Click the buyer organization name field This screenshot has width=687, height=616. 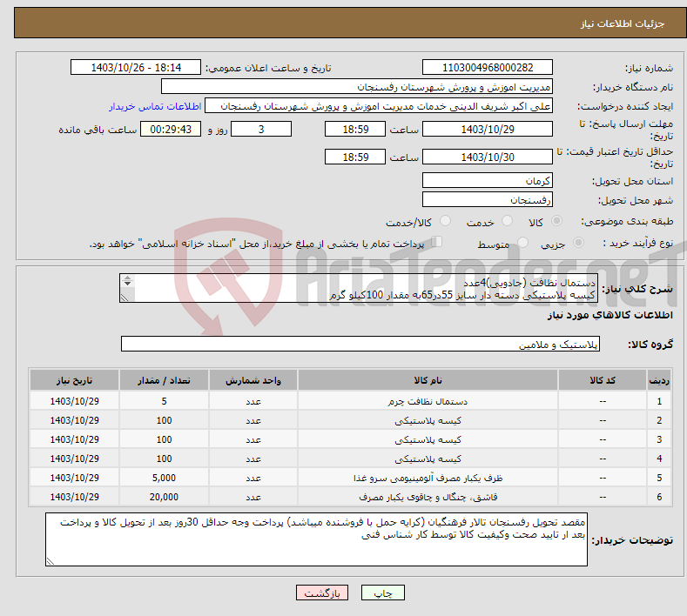click(x=357, y=87)
